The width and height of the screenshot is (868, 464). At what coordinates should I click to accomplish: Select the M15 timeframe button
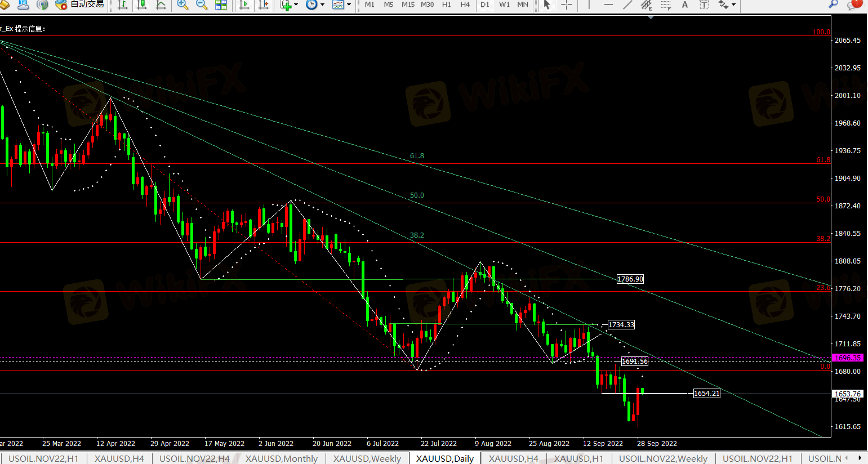coord(408,5)
